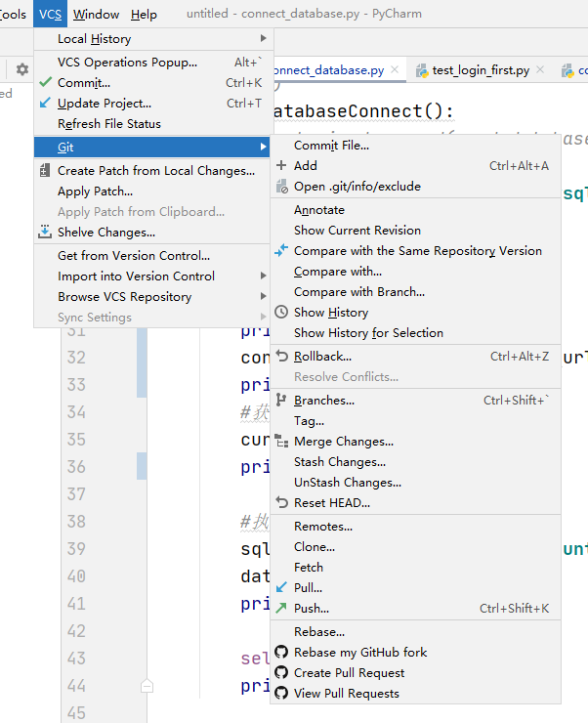
Task: Click the Rollback undo arrow icon
Action: point(281,356)
